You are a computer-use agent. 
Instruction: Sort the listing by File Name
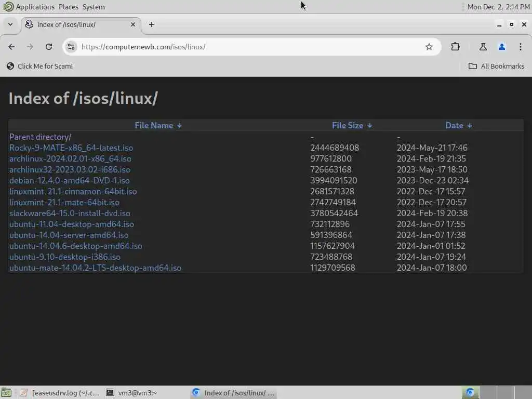(x=158, y=126)
